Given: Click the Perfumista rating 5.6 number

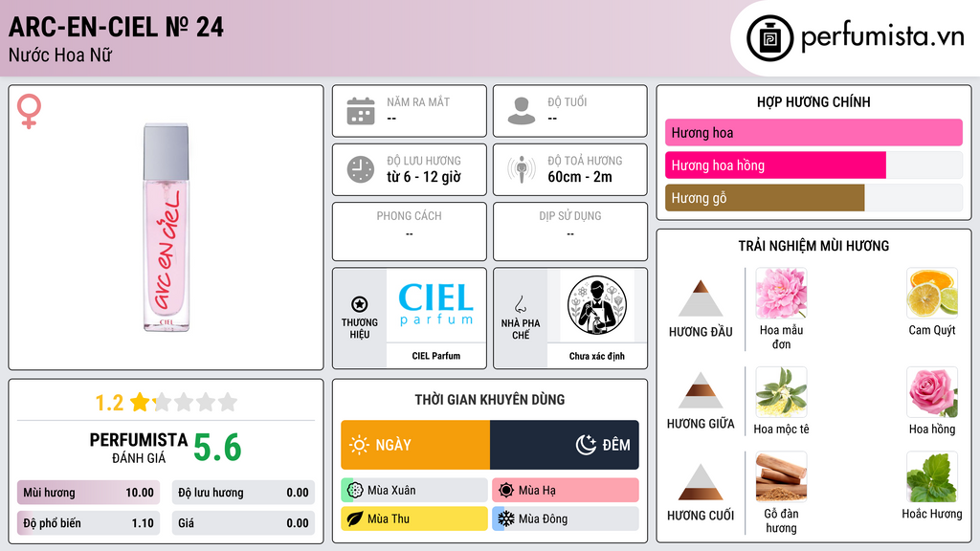Looking at the screenshot, I should pos(217,448).
